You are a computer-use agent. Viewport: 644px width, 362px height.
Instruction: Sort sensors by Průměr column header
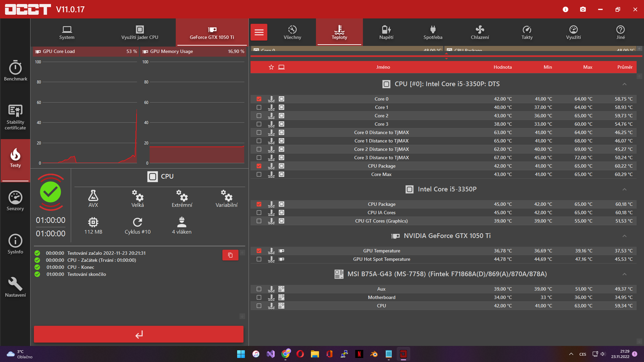(x=625, y=67)
